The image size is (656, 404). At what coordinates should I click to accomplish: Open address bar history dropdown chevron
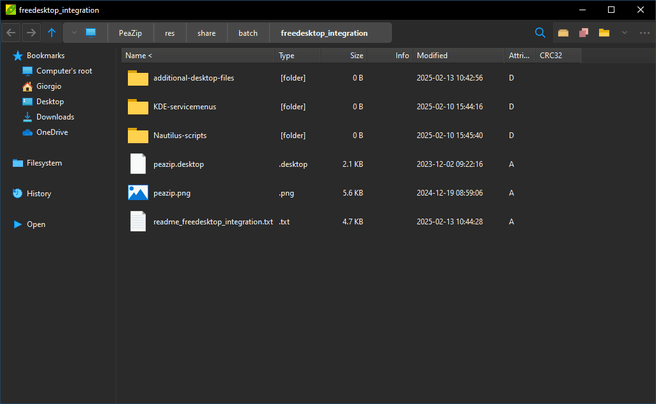pos(74,33)
